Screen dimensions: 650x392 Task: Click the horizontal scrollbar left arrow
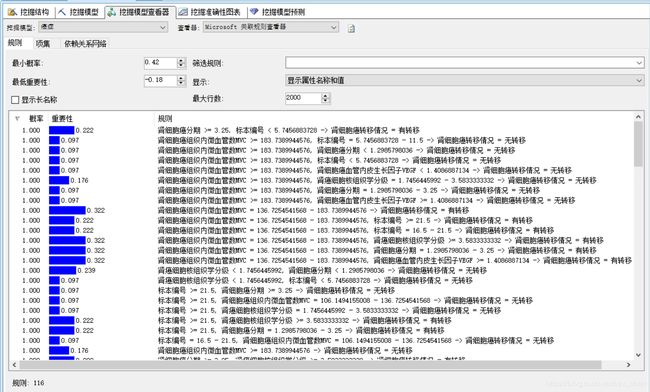click(15, 365)
